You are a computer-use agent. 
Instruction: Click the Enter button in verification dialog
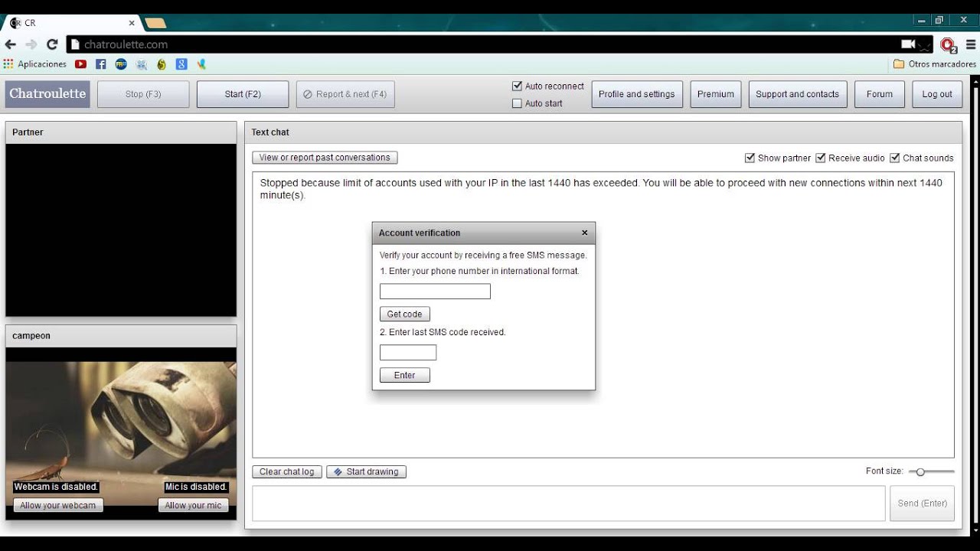click(x=405, y=375)
